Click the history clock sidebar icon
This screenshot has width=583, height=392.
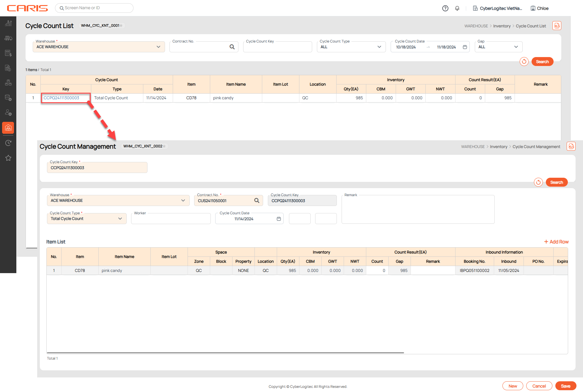8,143
